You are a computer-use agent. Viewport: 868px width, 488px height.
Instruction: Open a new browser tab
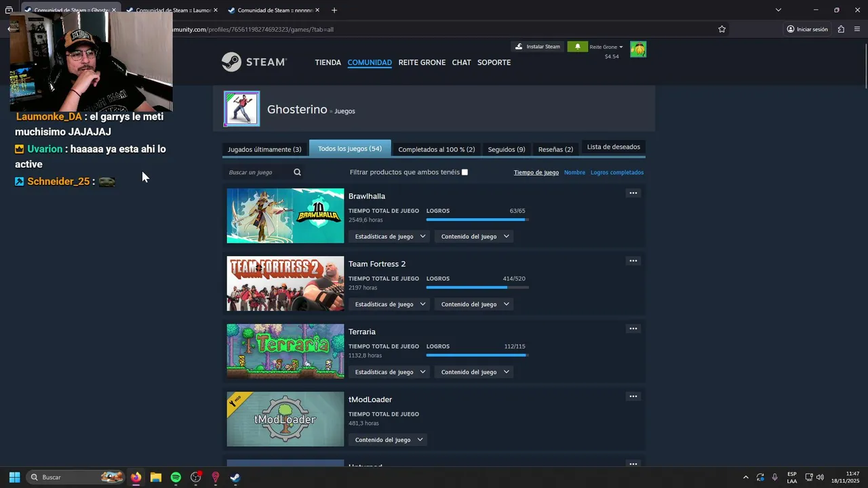(x=334, y=10)
